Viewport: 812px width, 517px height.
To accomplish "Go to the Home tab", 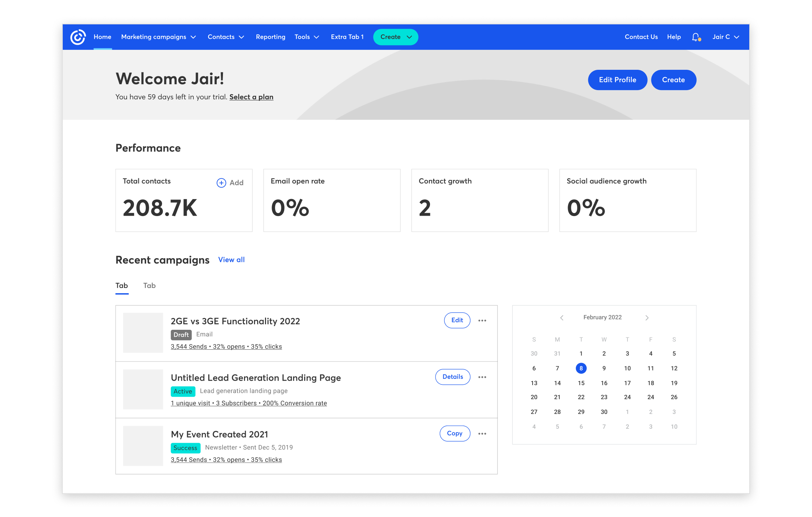I will [x=103, y=37].
